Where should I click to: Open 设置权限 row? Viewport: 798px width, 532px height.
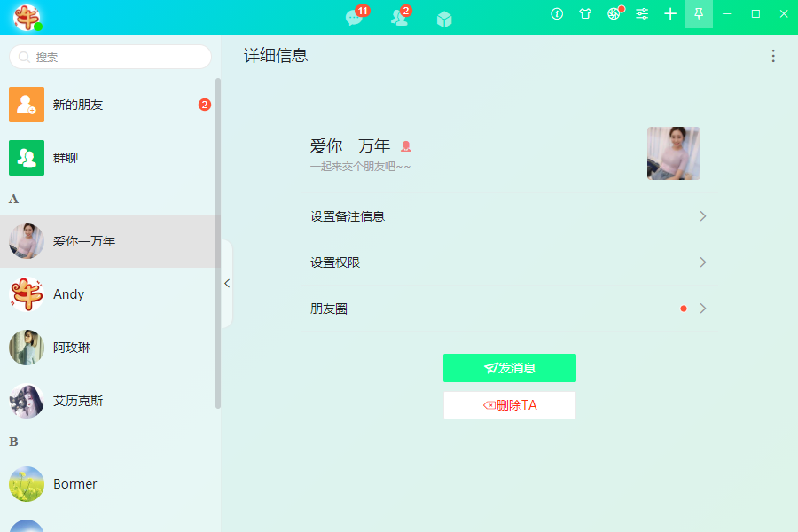coord(509,262)
